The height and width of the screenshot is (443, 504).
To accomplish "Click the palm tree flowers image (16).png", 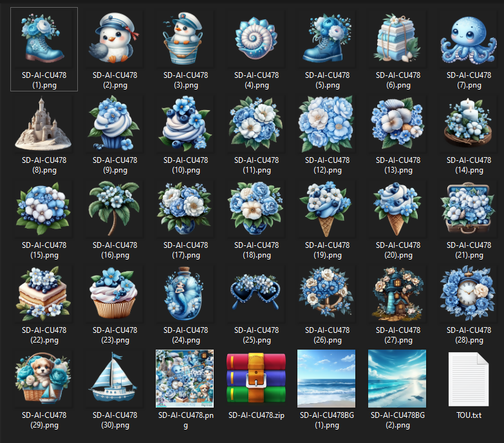I will (115, 209).
